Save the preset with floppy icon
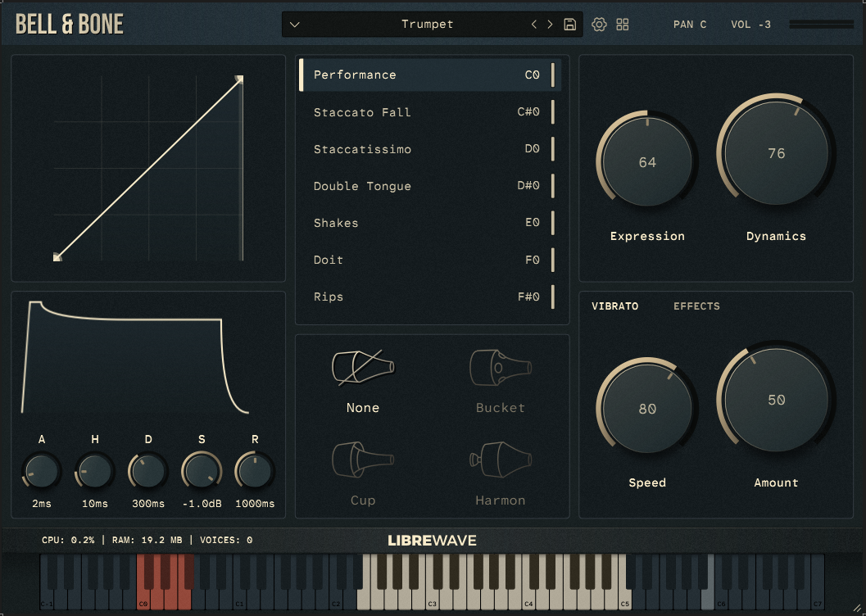866x616 pixels. pyautogui.click(x=570, y=25)
